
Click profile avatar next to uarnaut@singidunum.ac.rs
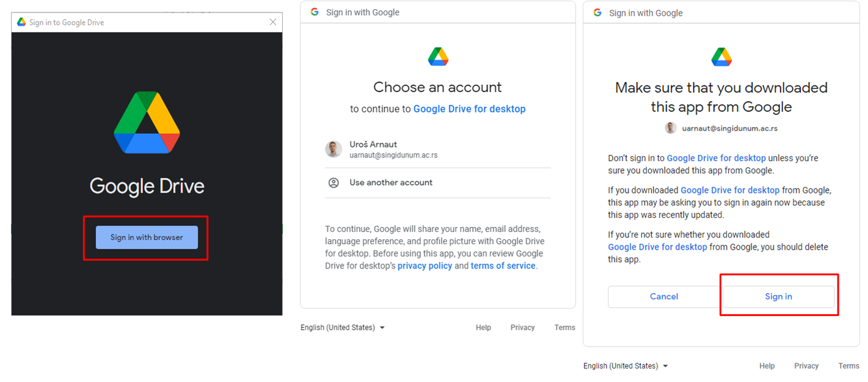pyautogui.click(x=671, y=128)
